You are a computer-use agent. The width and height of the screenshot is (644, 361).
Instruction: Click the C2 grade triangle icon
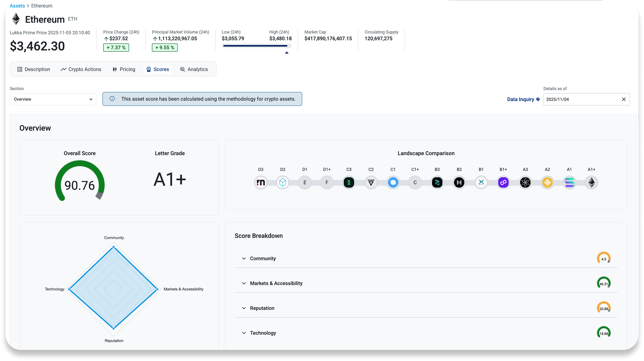[371, 182]
